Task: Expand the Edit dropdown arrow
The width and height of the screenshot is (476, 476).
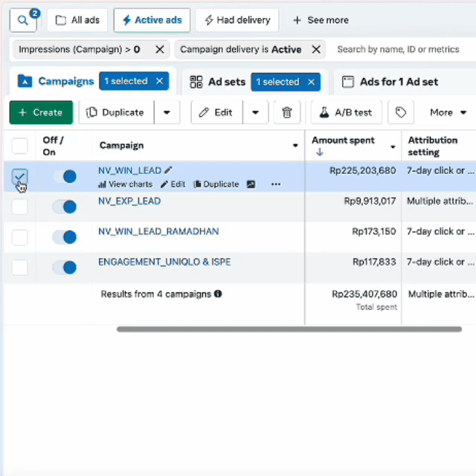Action: [x=255, y=112]
